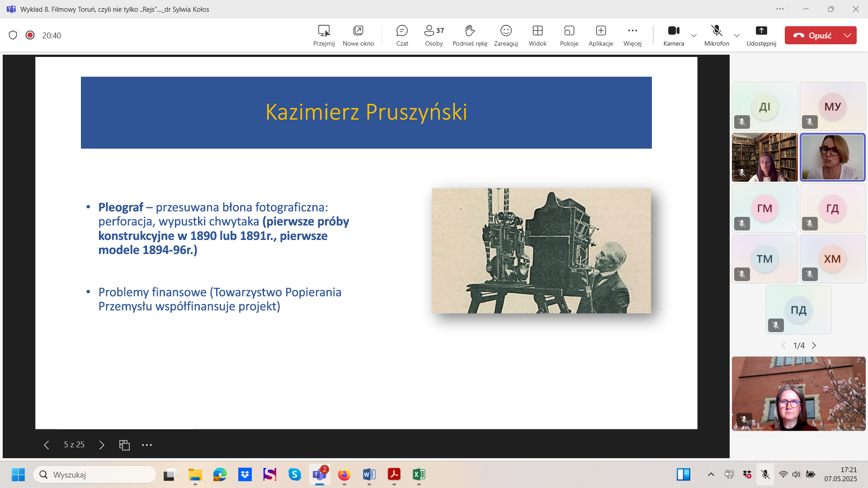This screenshot has width=868, height=488.
Task: Open the dropdown next to Opuść
Action: [x=847, y=35]
